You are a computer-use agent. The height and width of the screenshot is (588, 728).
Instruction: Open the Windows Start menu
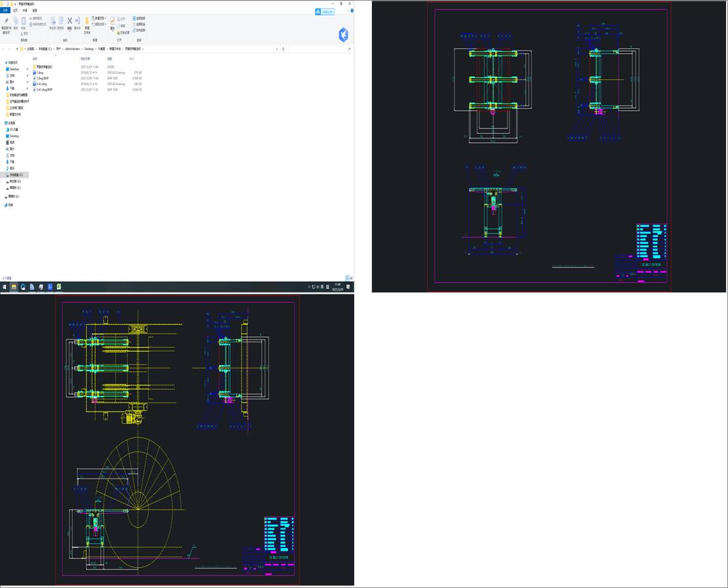point(5,287)
